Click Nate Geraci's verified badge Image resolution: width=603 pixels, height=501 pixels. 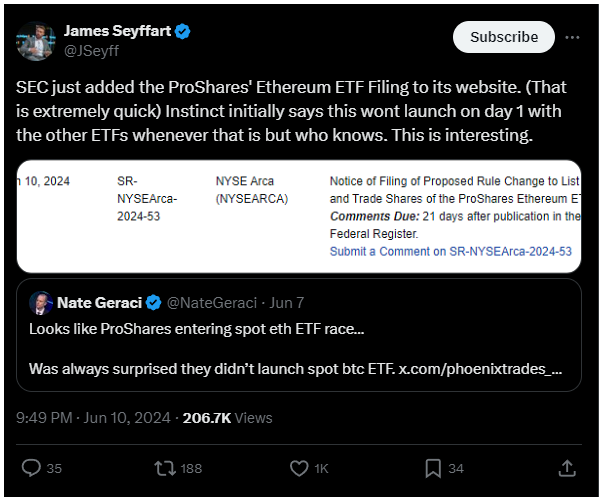(153, 303)
